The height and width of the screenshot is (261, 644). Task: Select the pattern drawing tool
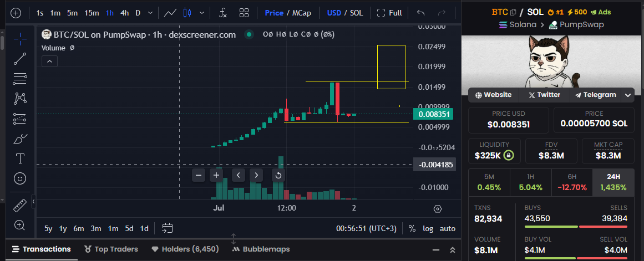point(20,99)
